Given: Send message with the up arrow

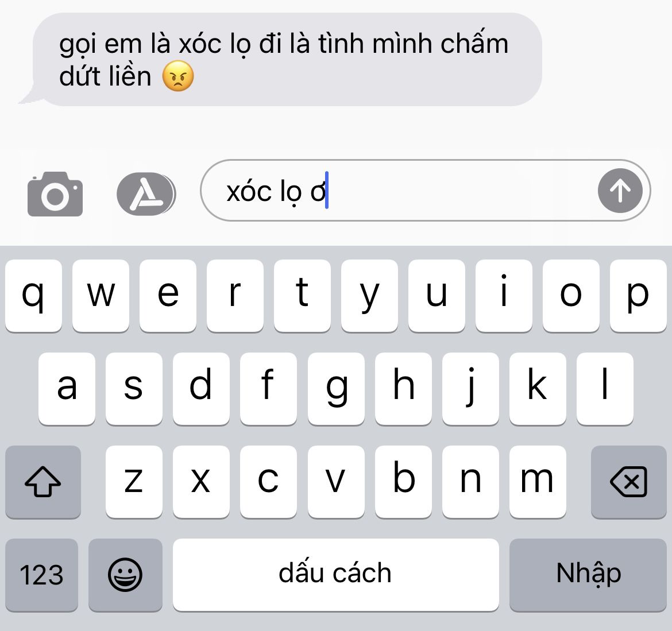Looking at the screenshot, I should [x=620, y=191].
